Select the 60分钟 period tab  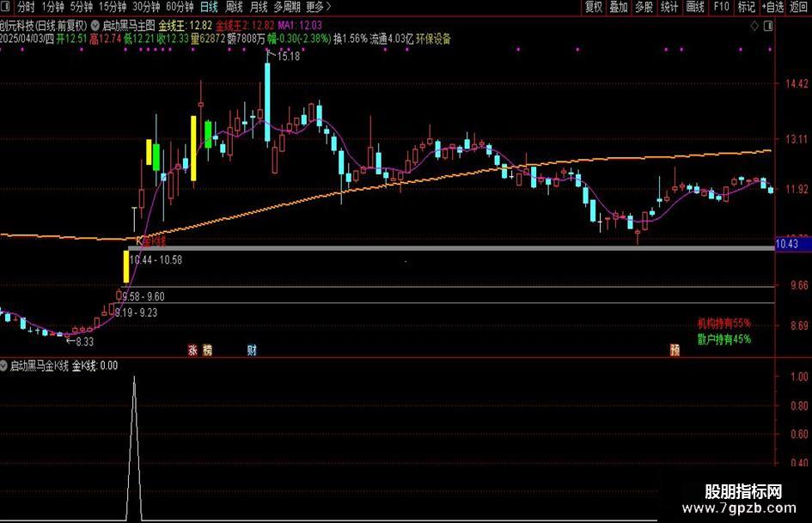pos(180,7)
